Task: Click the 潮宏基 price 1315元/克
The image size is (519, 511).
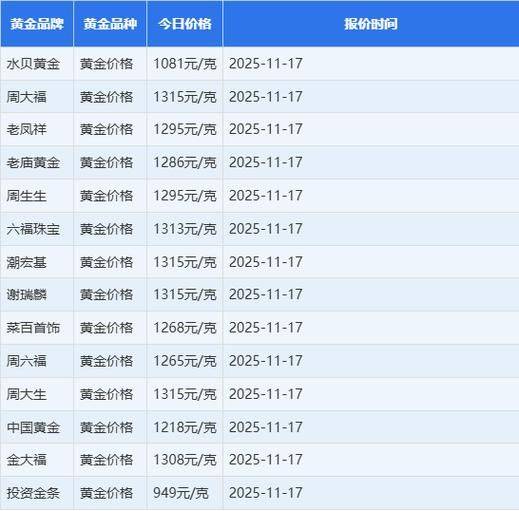Action: click(185, 262)
